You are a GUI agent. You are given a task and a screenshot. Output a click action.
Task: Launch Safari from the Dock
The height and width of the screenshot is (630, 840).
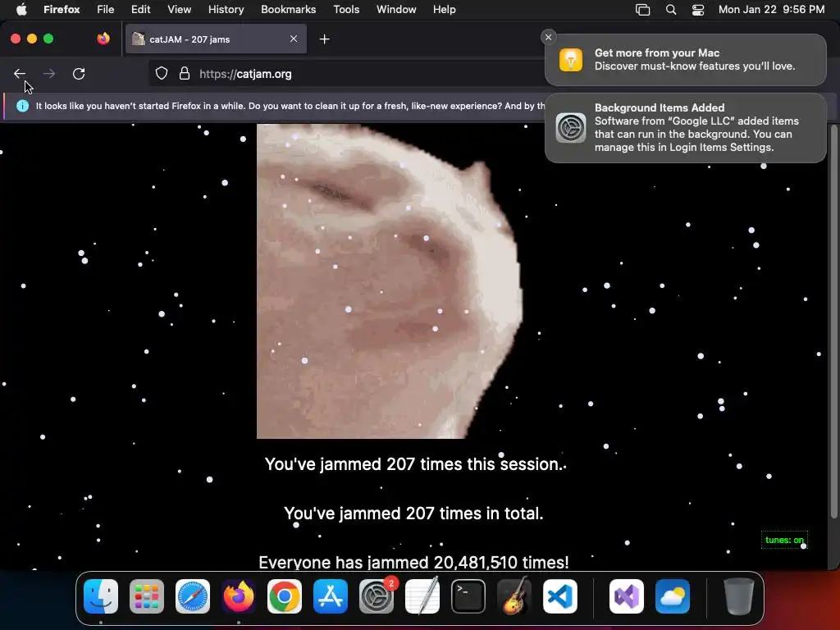pyautogui.click(x=193, y=596)
